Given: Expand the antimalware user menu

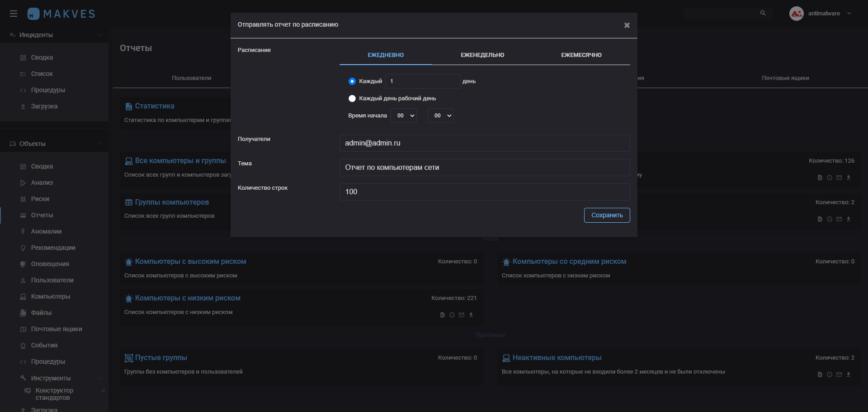Looking at the screenshot, I should tap(849, 14).
